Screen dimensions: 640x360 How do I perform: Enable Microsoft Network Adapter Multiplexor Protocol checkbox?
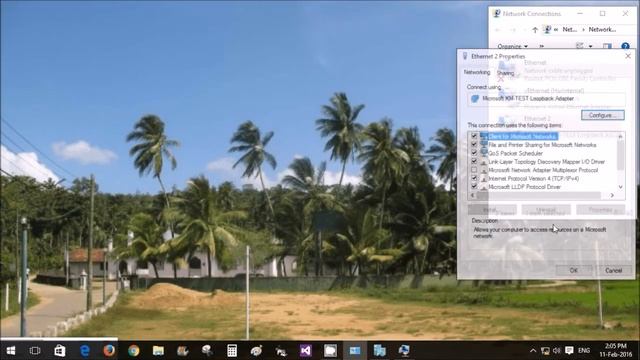pyautogui.click(x=474, y=170)
